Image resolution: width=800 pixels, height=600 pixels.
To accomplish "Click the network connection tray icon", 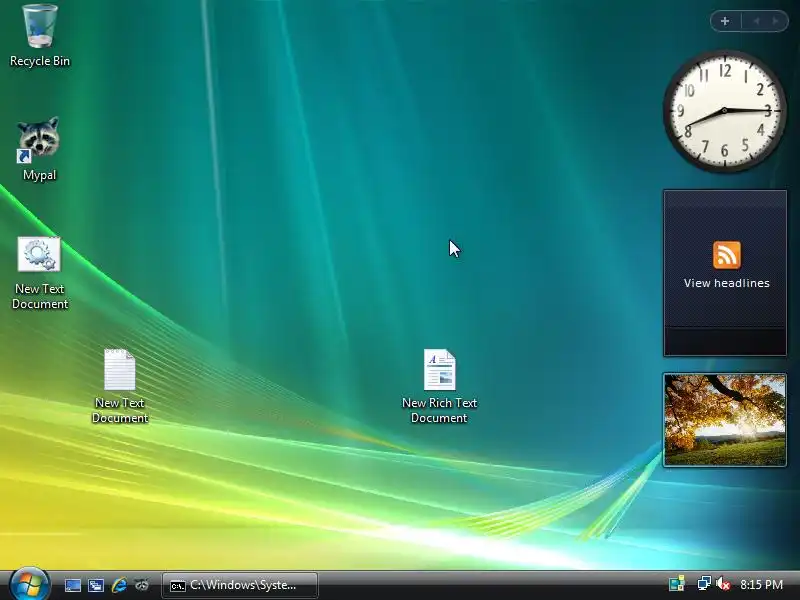I will (704, 584).
